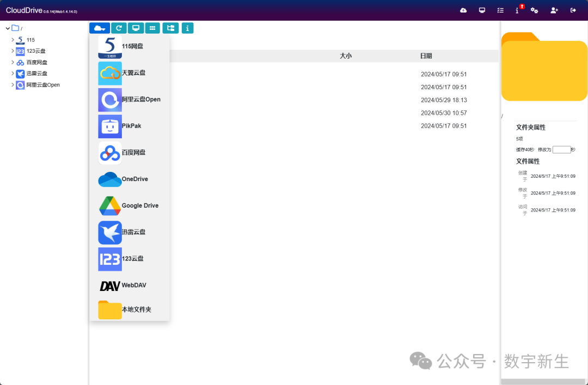The width and height of the screenshot is (588, 385).
Task: Choose 本地文件夹 from the cloud menu
Action: coord(130,310)
